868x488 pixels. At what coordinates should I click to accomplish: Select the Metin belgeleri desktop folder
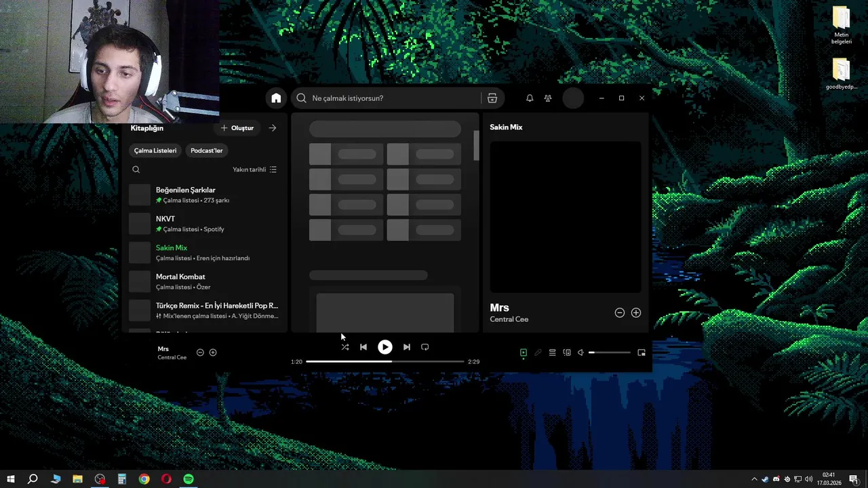[841, 26]
